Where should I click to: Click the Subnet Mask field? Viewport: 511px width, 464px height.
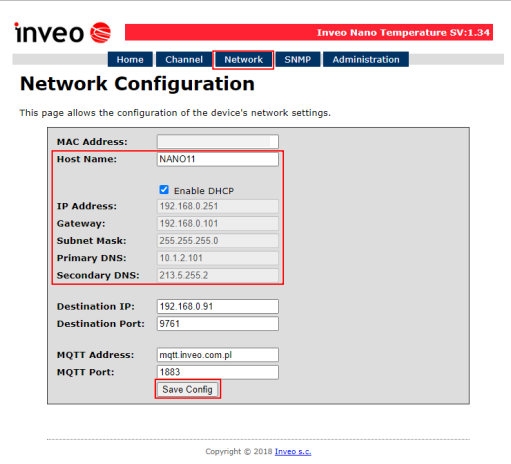click(218, 241)
